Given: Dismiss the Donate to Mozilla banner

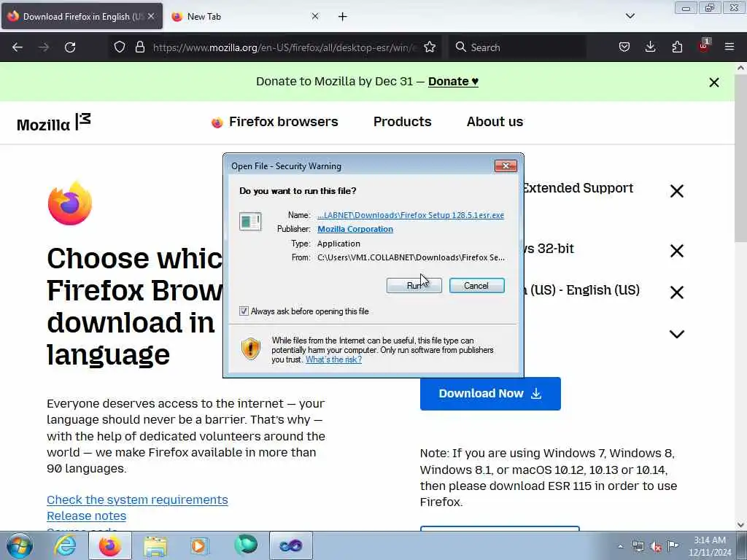Looking at the screenshot, I should tap(713, 82).
